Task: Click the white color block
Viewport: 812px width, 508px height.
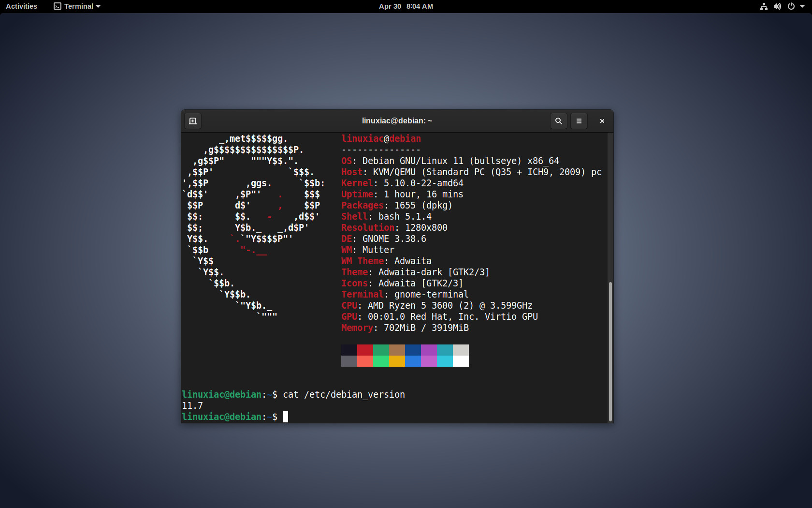Action: pyautogui.click(x=461, y=361)
